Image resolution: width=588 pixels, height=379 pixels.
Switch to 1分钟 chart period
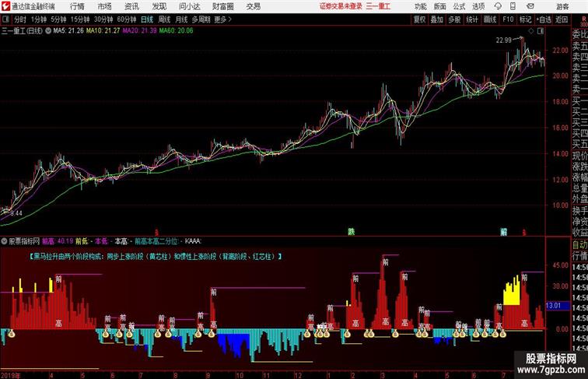point(39,19)
